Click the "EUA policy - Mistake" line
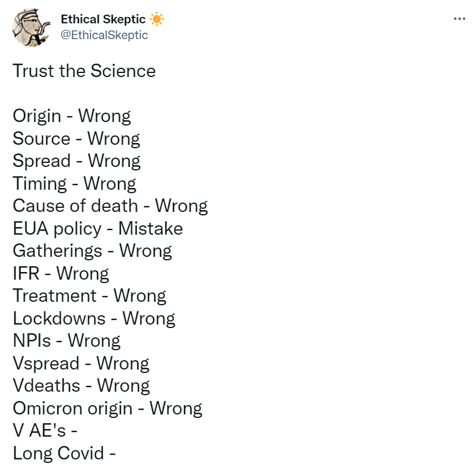This screenshot has height=467, width=476. coord(98,228)
